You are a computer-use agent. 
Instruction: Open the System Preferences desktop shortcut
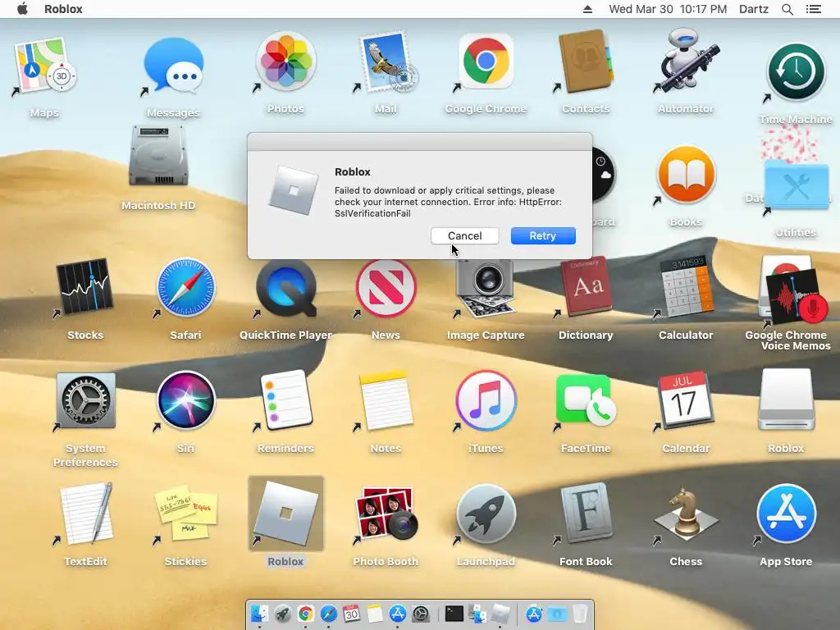pos(85,400)
